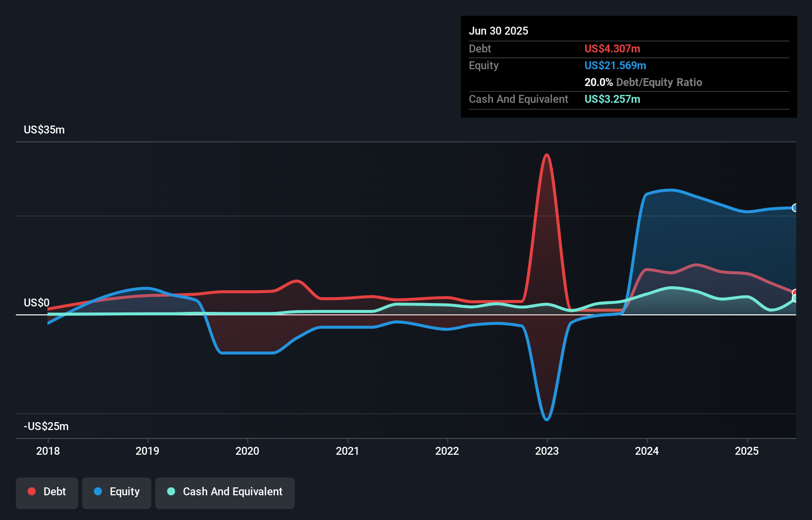Select the 2022 axis year label

pyautogui.click(x=448, y=451)
